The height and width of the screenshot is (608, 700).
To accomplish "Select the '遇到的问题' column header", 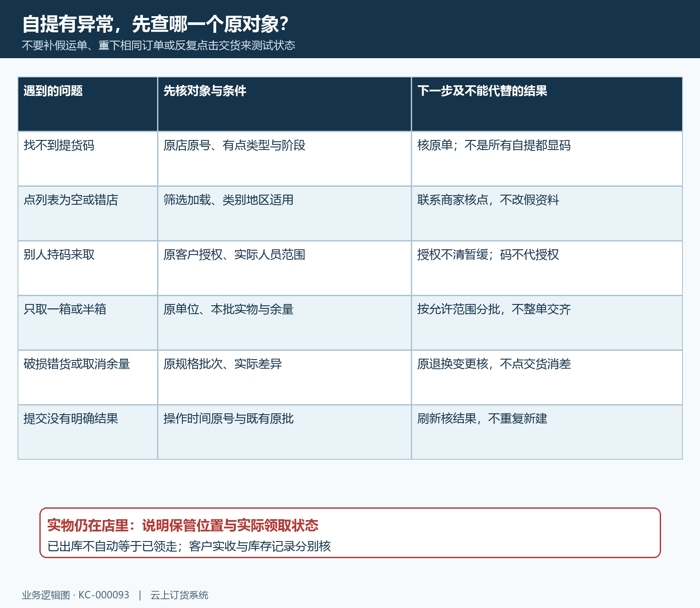I will (x=87, y=104).
